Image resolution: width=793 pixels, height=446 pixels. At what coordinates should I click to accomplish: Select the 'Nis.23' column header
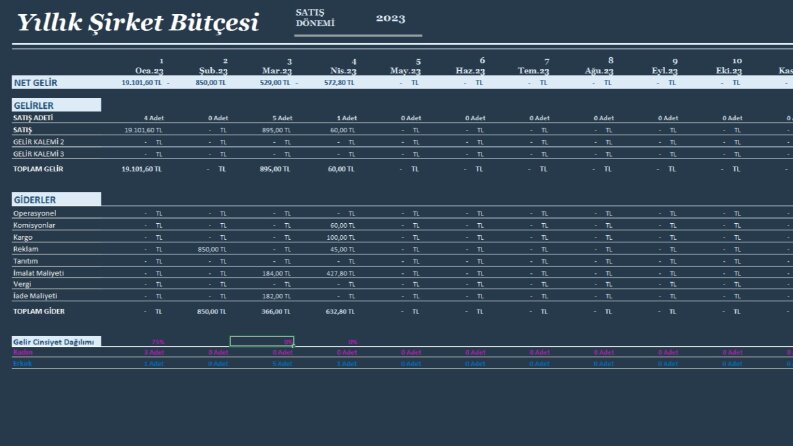coord(343,71)
